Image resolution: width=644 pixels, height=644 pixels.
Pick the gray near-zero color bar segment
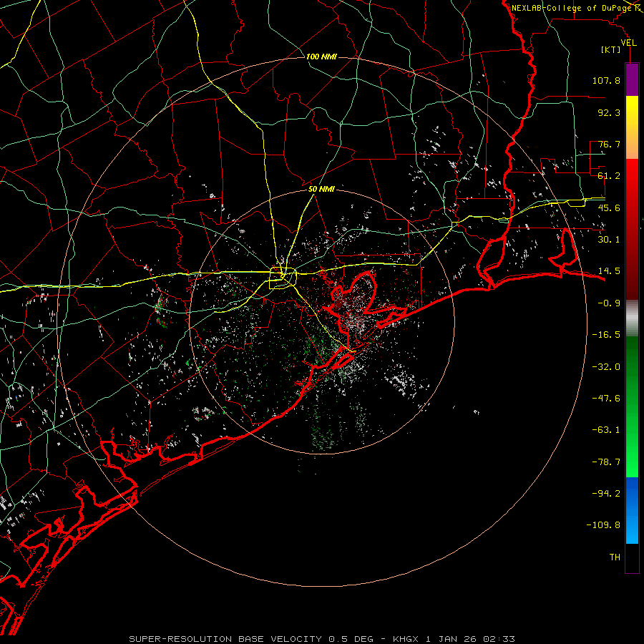pos(632,318)
